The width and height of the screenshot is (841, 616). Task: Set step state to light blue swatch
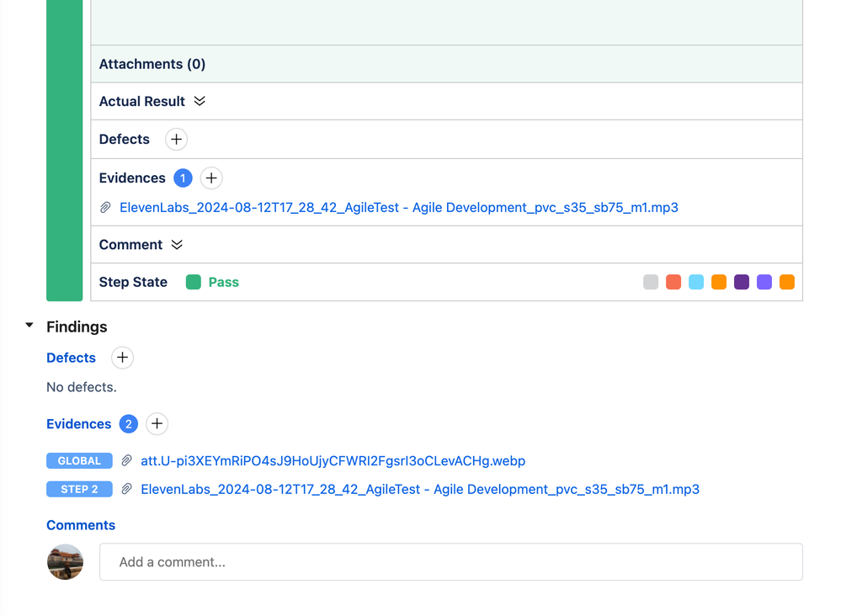(696, 282)
